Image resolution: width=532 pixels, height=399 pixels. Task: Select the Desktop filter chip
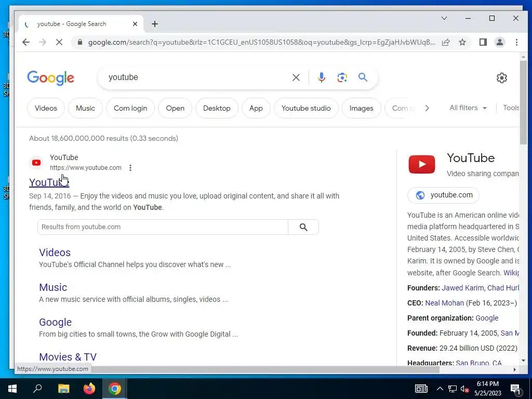217,108
